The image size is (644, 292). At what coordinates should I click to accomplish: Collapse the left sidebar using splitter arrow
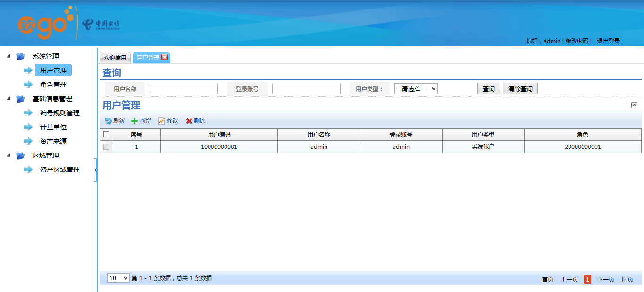coord(96,170)
